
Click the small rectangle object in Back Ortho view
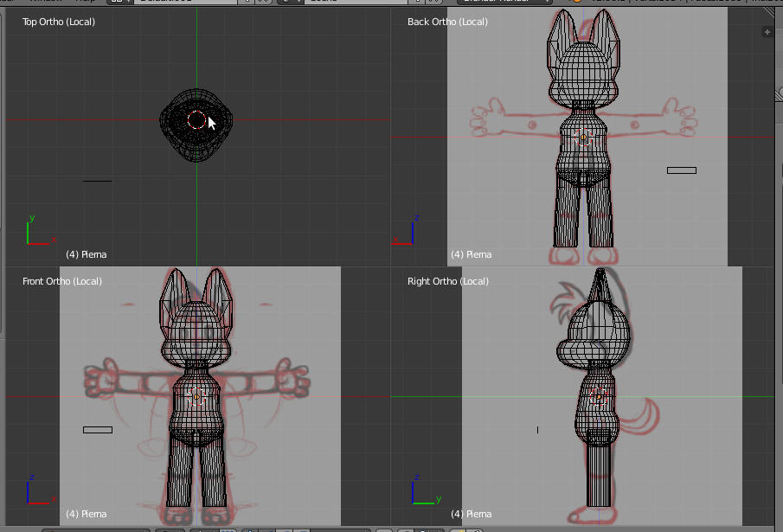tap(682, 170)
